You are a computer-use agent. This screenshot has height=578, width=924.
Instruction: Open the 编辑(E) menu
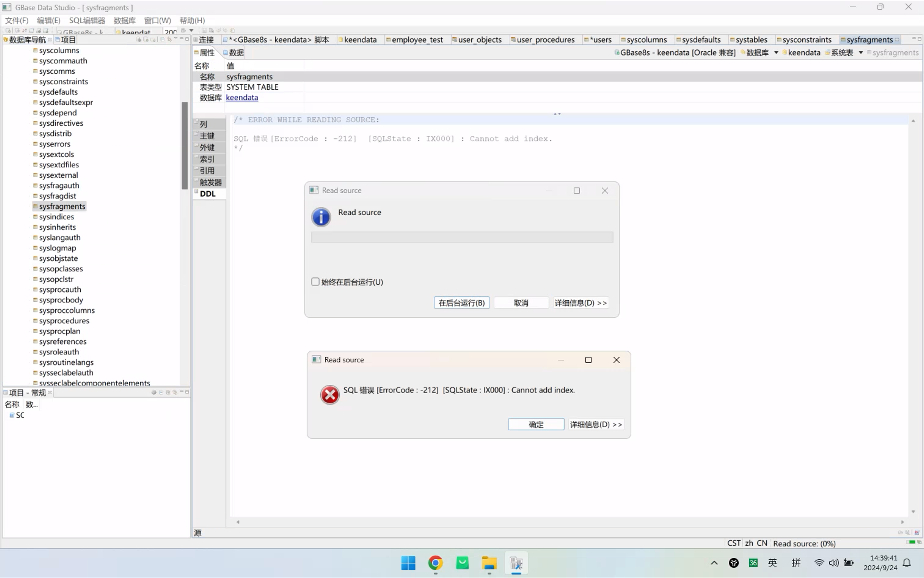coord(49,20)
